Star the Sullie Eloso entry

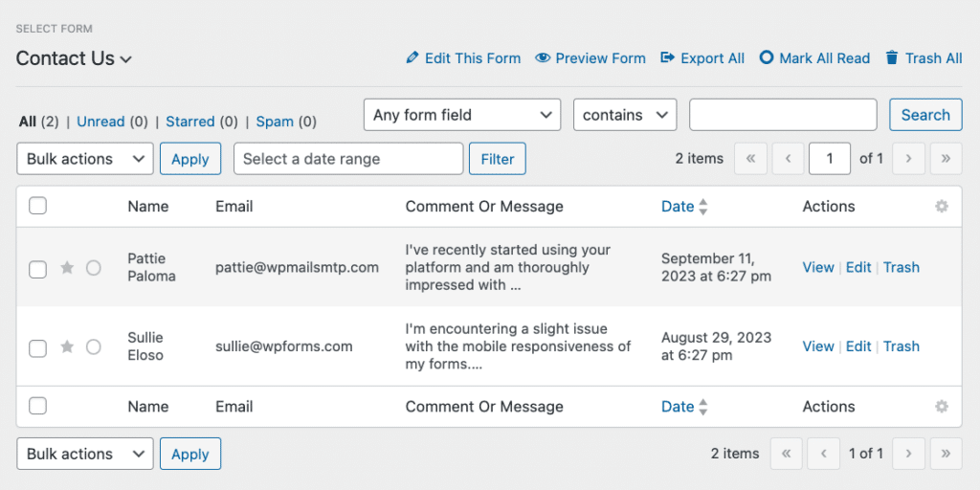click(67, 347)
